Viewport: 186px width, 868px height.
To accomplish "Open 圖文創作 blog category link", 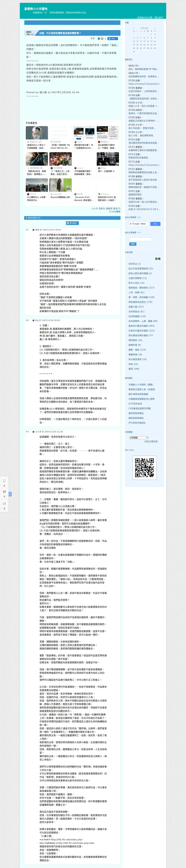I will [159, 18].
